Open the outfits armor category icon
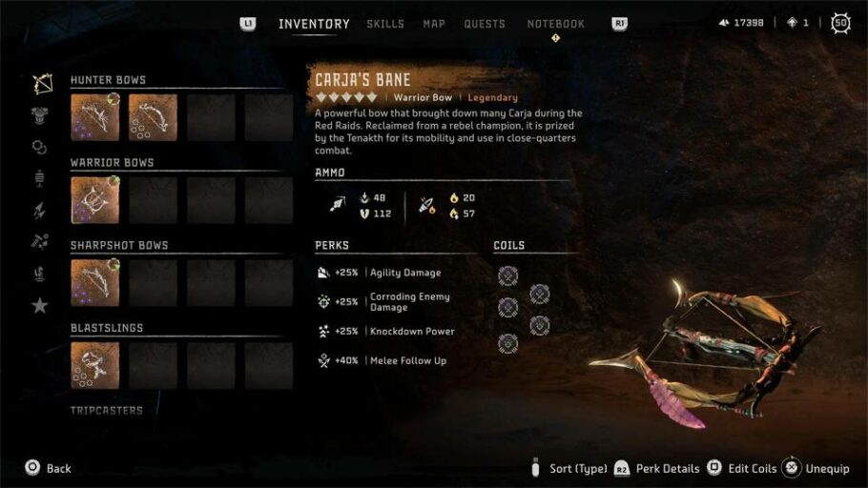 click(x=39, y=115)
